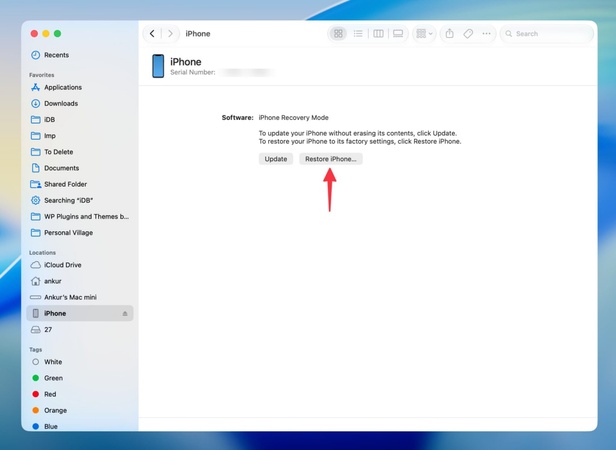Open the More actions ellipsis menu

[486, 34]
